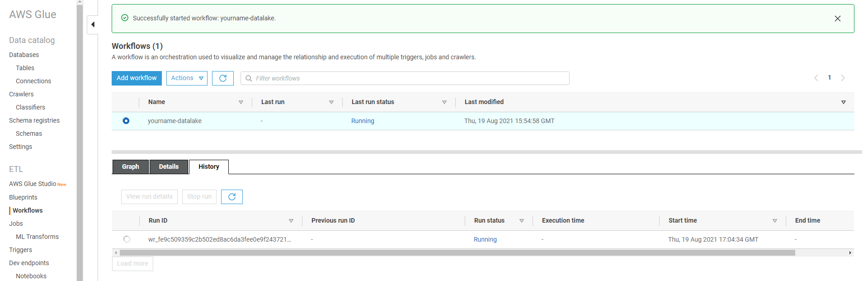The image size is (868, 281).
Task: Switch to the Details tab
Action: [169, 167]
